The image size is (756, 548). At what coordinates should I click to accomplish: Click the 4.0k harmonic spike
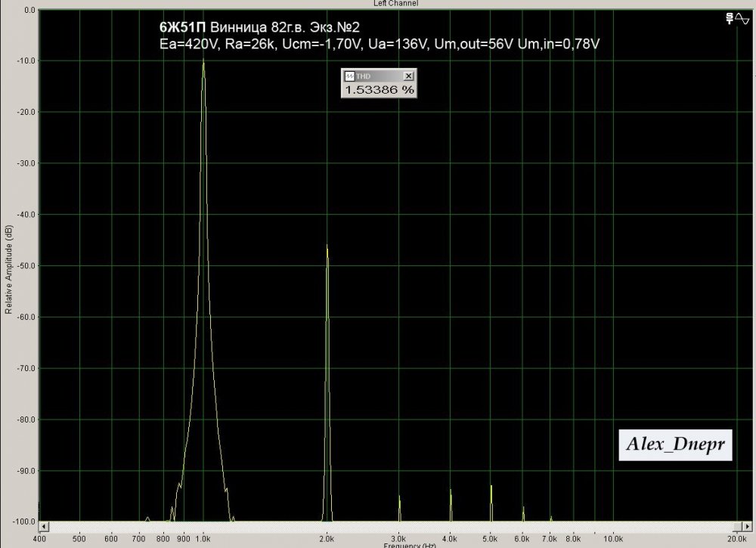[x=451, y=493]
